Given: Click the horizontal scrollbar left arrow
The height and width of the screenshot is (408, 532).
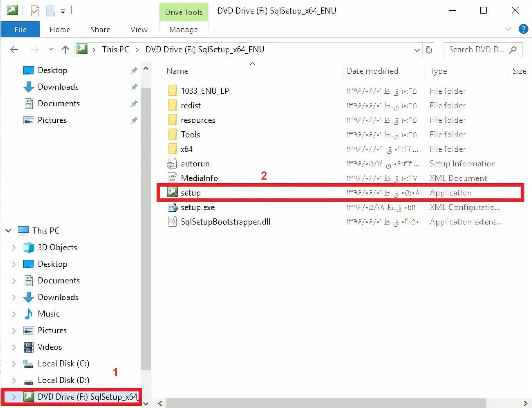Looking at the screenshot, I should point(160,403).
